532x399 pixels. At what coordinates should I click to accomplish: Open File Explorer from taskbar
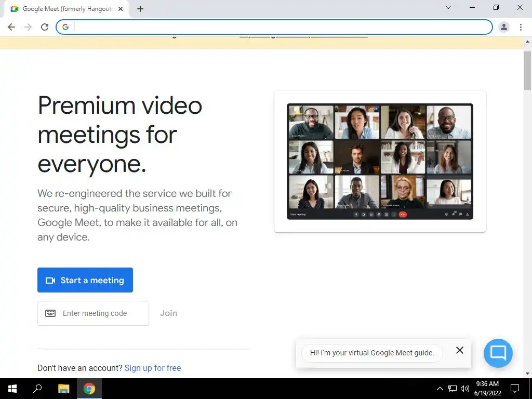[x=63, y=389]
